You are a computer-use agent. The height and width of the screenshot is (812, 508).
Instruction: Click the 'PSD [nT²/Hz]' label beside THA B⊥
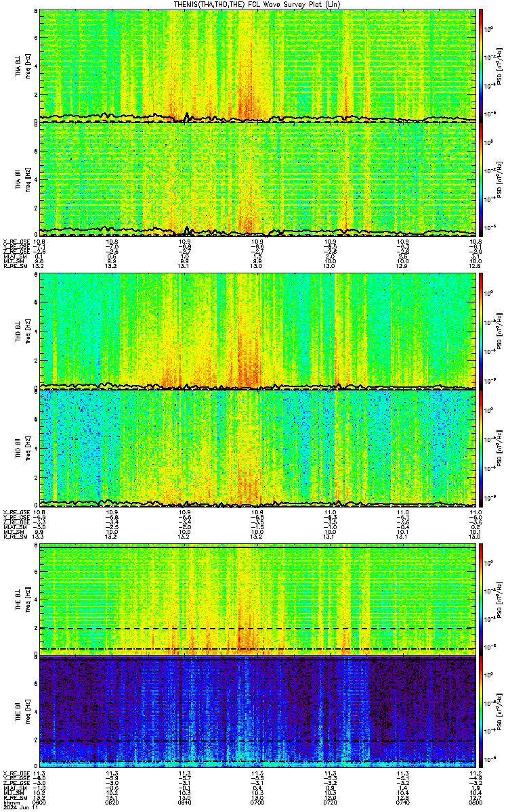coord(499,65)
